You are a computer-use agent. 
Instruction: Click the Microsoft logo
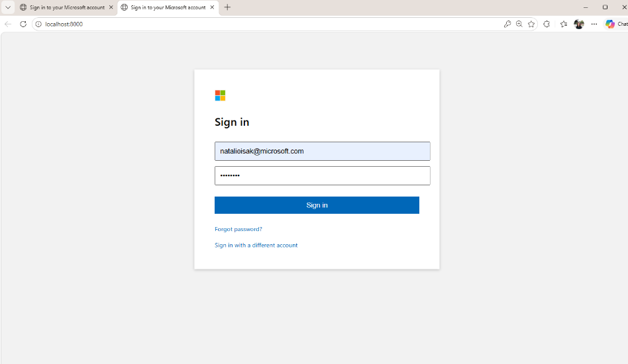pyautogui.click(x=220, y=95)
